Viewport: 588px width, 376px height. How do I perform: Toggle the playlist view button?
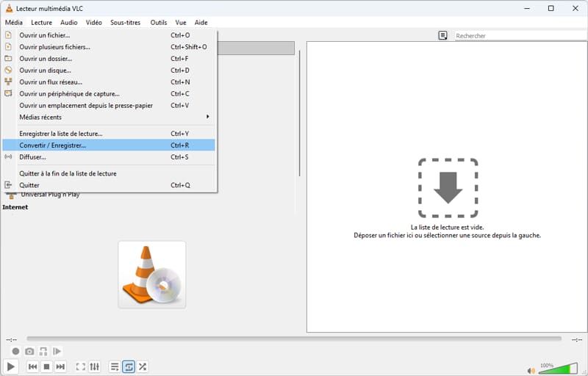pyautogui.click(x=115, y=366)
